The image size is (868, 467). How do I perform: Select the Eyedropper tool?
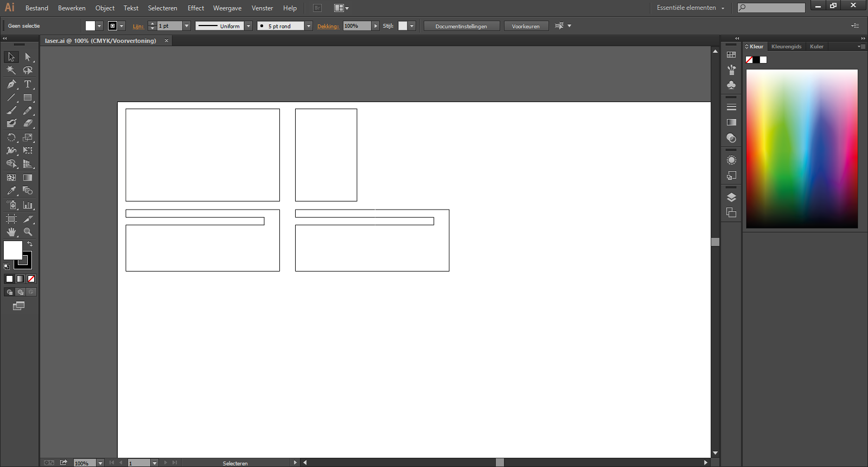point(11,191)
